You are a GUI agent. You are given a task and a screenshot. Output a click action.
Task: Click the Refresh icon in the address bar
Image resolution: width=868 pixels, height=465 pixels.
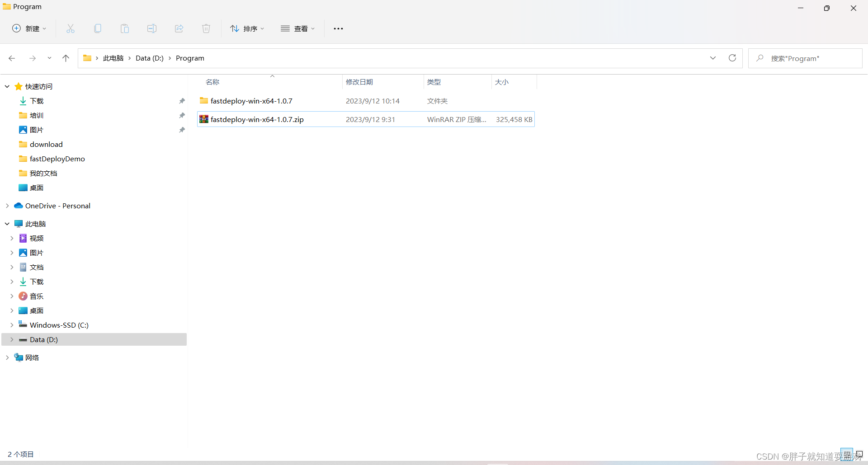(x=732, y=58)
